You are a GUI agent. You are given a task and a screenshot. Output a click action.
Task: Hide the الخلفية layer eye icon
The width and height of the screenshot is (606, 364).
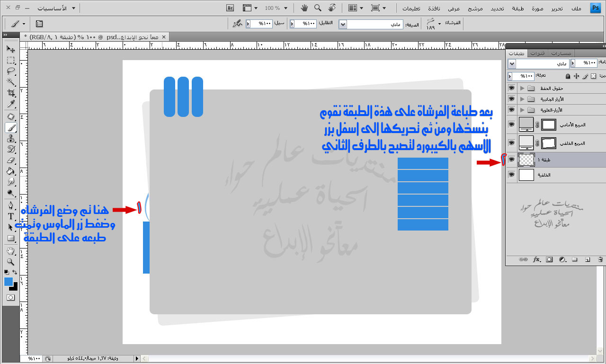pos(511,175)
